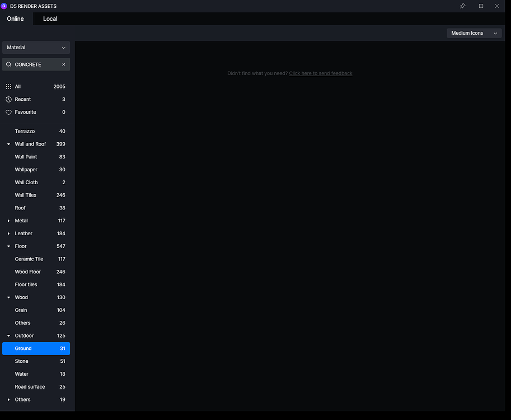Select Others under Wood
511x420 pixels.
(36, 323)
